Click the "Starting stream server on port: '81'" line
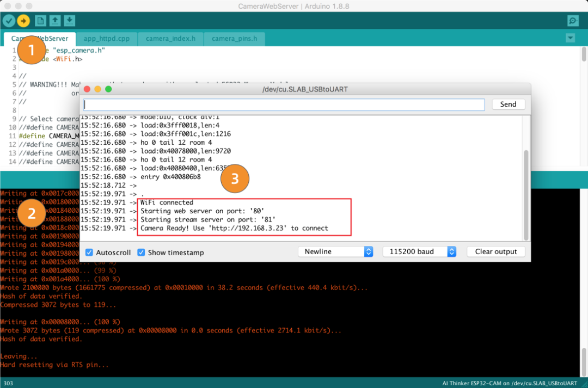The width and height of the screenshot is (588, 388). tap(208, 220)
